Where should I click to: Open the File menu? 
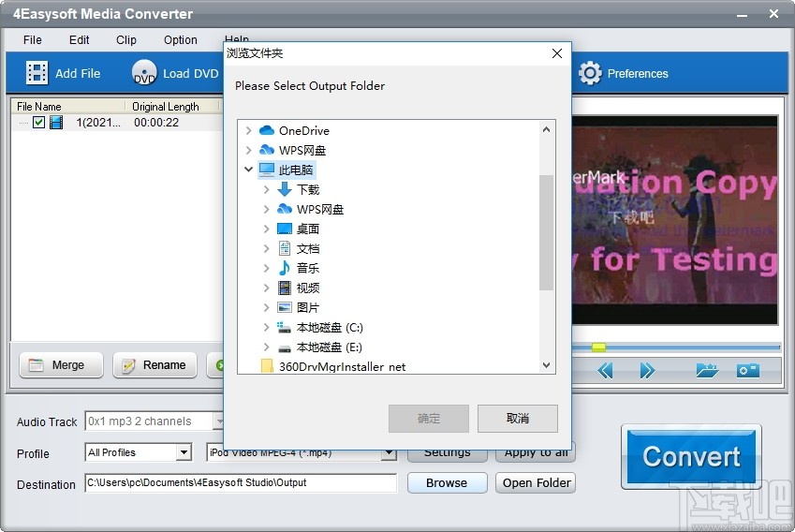(x=33, y=40)
